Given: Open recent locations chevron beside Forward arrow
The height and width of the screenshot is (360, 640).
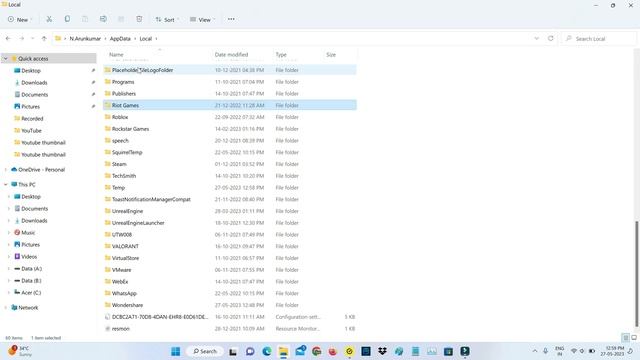Looking at the screenshot, I should (x=33, y=38).
